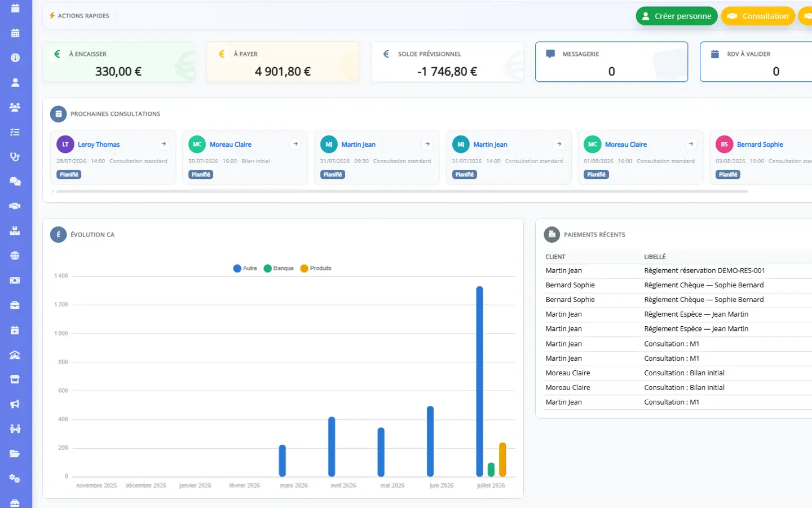Click the orange Consultation button
812x508 pixels.
[x=758, y=16]
